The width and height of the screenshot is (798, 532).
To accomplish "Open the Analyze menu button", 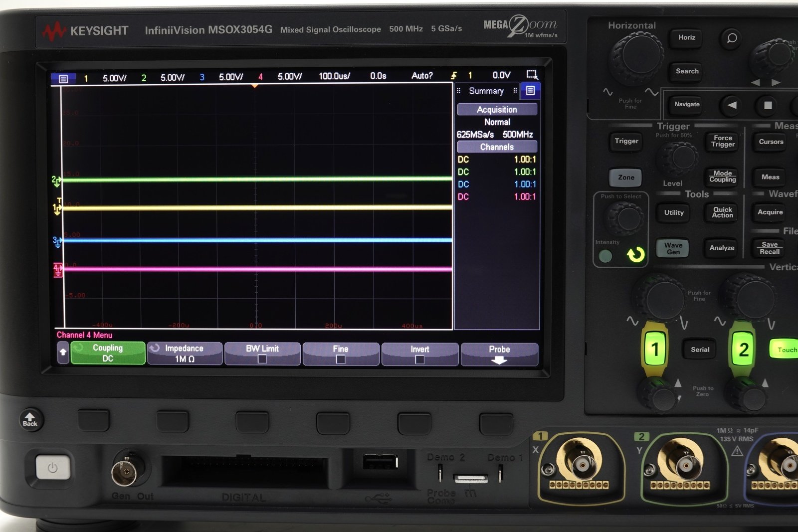I will click(722, 248).
